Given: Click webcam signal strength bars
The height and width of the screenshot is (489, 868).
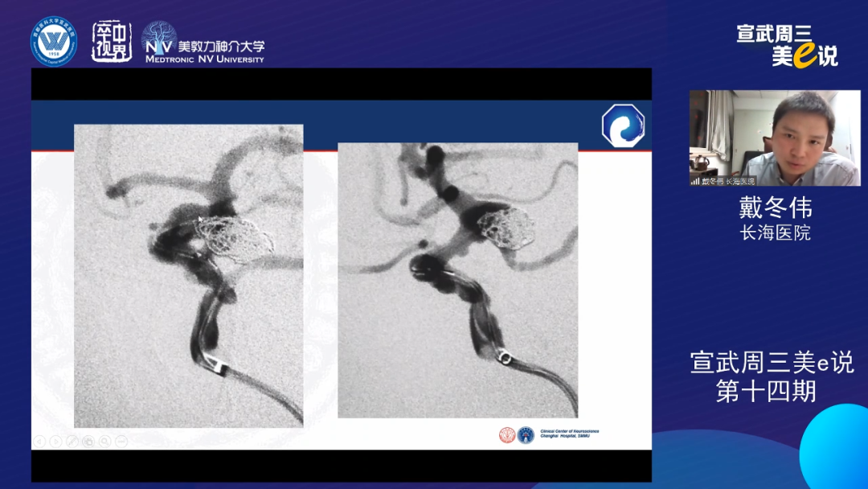Looking at the screenshot, I should coord(694,181).
